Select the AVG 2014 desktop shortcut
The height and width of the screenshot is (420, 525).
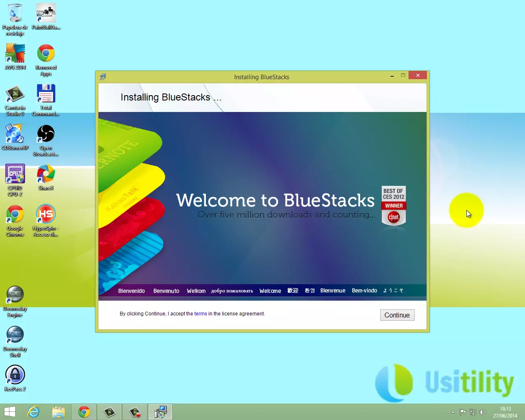[x=15, y=54]
